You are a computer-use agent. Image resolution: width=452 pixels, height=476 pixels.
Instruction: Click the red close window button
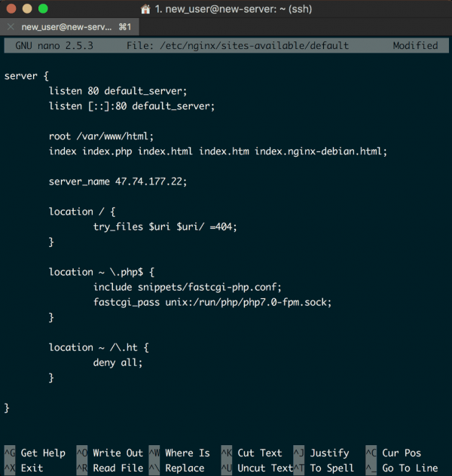[x=11, y=8]
